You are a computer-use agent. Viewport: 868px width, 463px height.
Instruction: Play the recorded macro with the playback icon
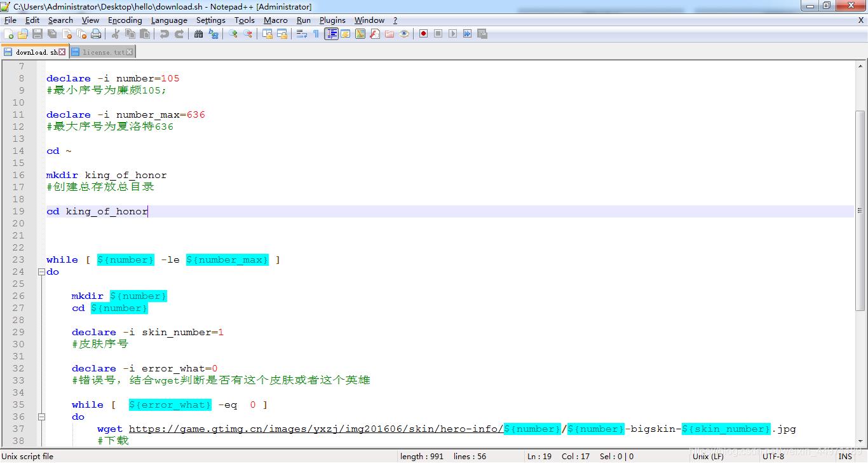[x=452, y=34]
